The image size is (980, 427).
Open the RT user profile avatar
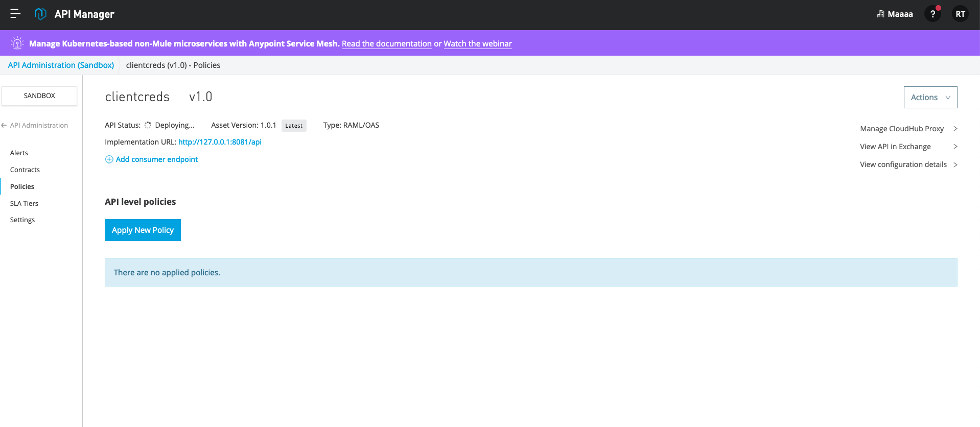pos(960,14)
